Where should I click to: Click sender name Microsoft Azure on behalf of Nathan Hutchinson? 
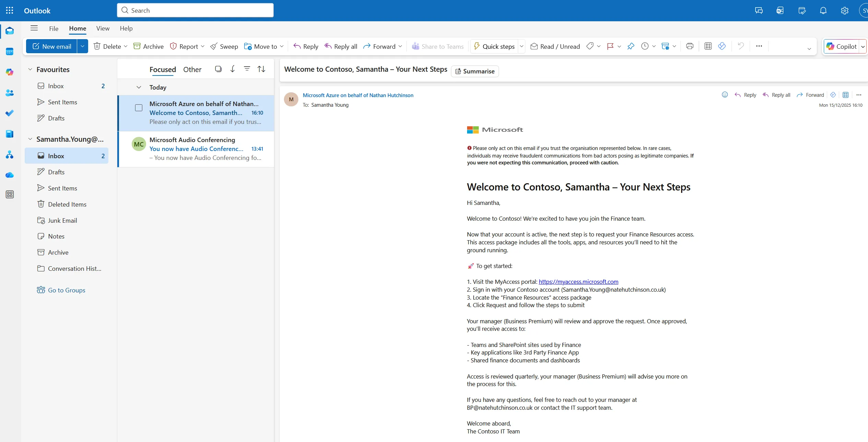pos(358,95)
